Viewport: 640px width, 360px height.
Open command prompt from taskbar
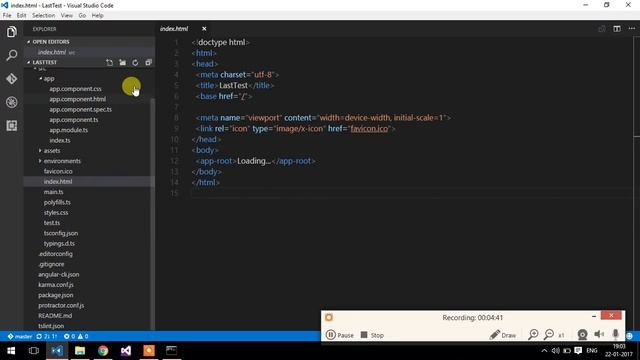(x=171, y=351)
